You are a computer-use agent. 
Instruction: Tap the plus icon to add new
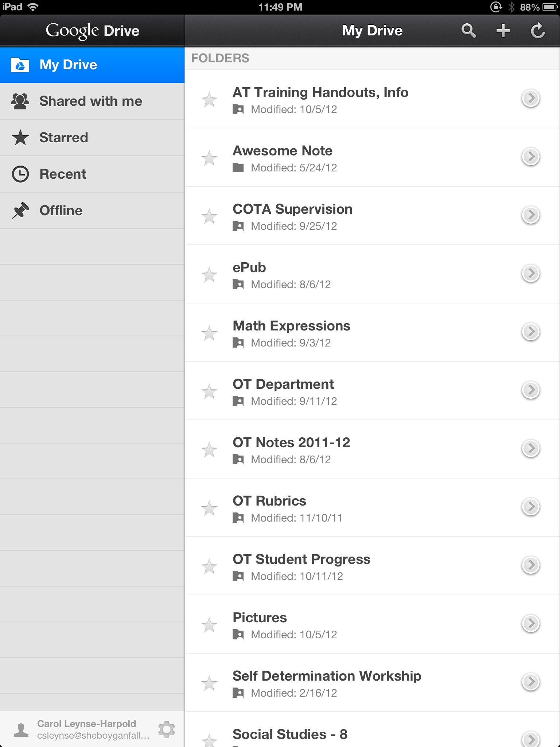click(503, 31)
